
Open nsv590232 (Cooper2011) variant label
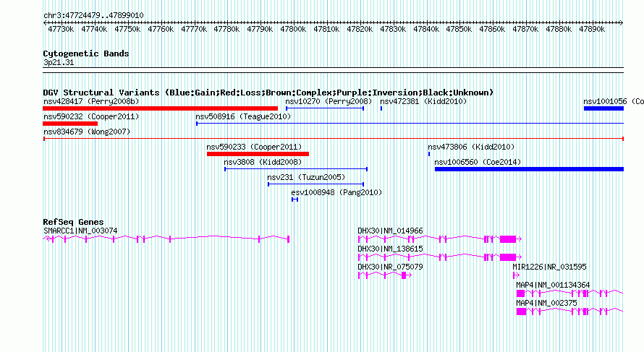click(x=91, y=116)
